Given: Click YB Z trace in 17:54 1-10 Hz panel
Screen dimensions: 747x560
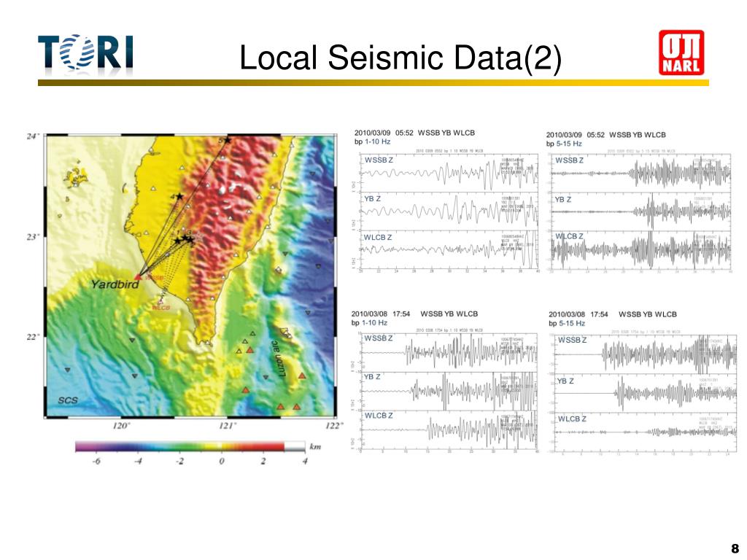Looking at the screenshot, I should click(449, 391).
